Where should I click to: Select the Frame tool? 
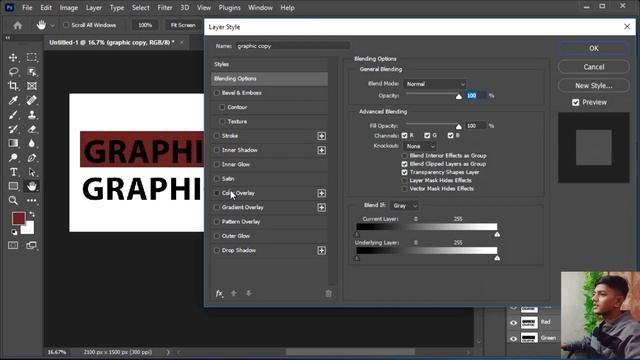pos(31,86)
